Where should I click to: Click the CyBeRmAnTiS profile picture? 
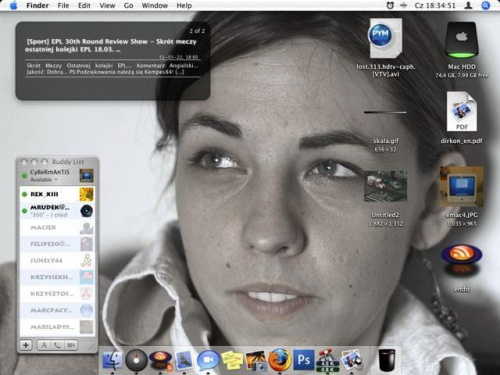click(86, 175)
